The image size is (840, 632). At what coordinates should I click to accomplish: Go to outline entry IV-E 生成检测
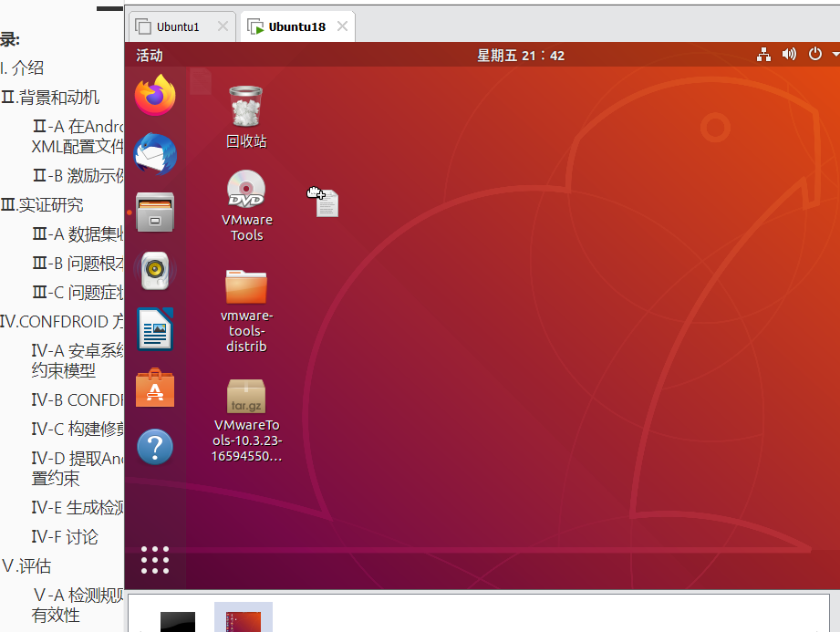click(x=78, y=507)
